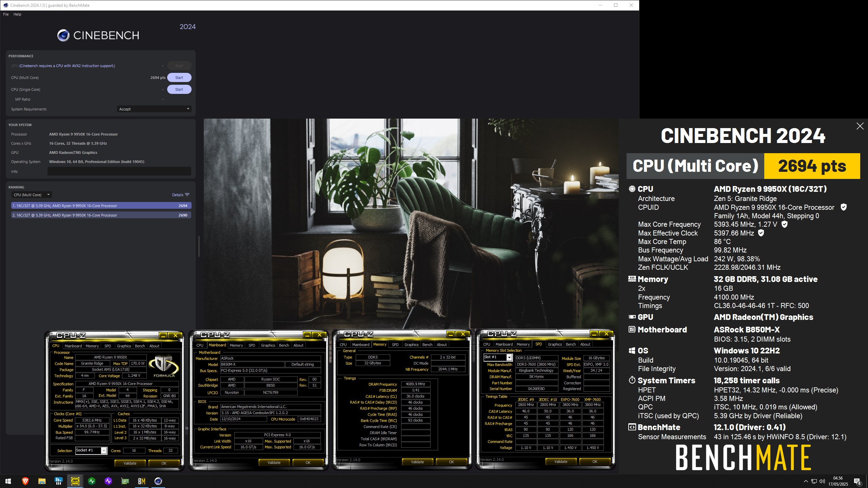Open SPD tab in CPU-Z Memory window

(395, 345)
